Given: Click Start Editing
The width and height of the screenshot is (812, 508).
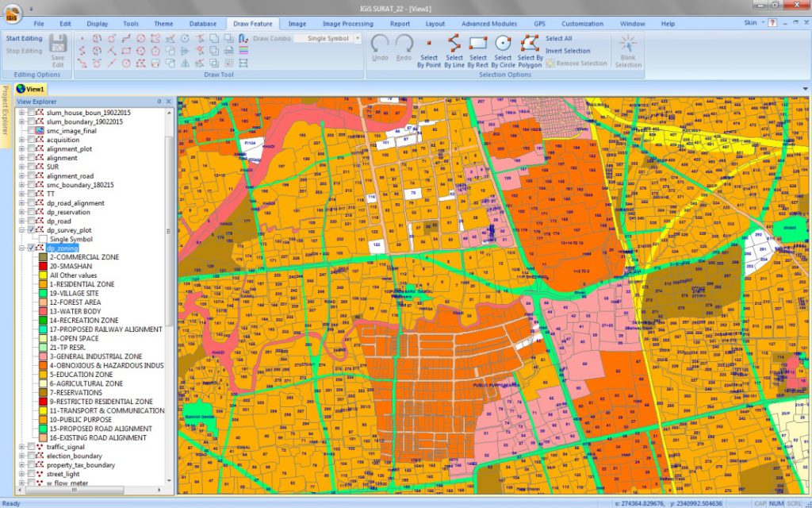Looking at the screenshot, I should (x=25, y=38).
